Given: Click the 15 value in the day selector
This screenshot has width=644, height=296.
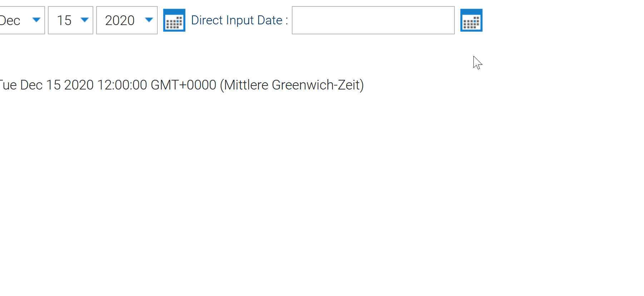Looking at the screenshot, I should [64, 20].
